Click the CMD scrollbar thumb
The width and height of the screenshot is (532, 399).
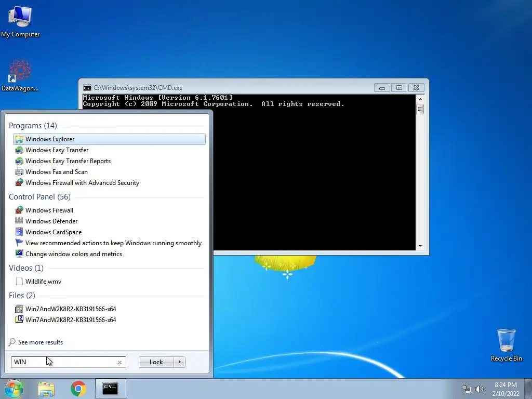pos(420,109)
